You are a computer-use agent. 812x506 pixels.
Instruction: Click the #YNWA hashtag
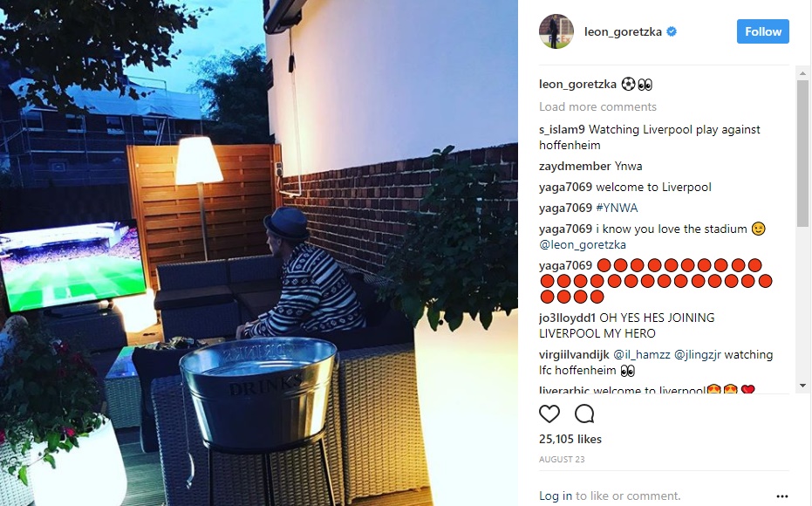coord(617,209)
